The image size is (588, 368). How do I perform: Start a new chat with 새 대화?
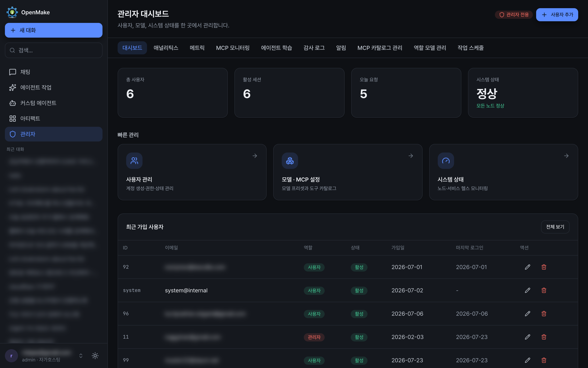click(53, 30)
